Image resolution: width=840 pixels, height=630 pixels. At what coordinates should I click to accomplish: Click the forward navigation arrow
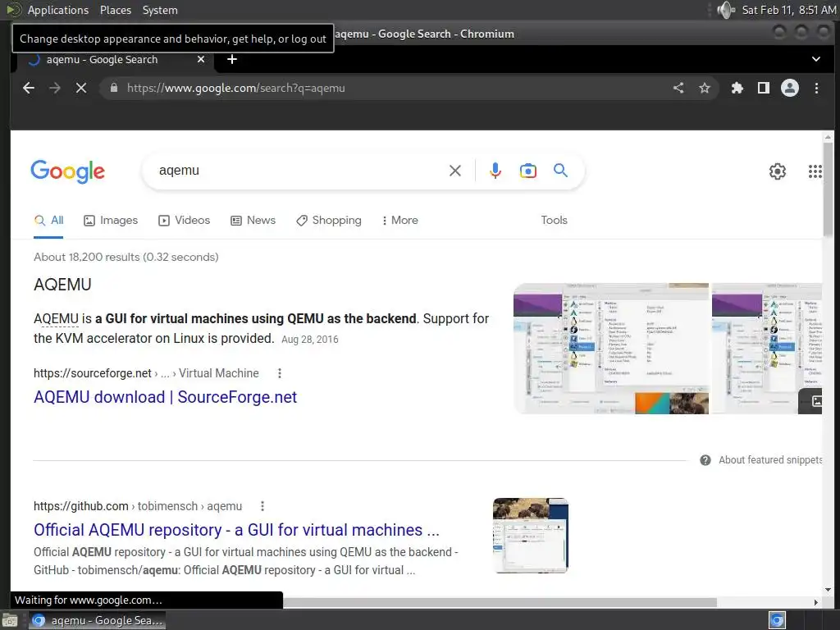(x=55, y=88)
